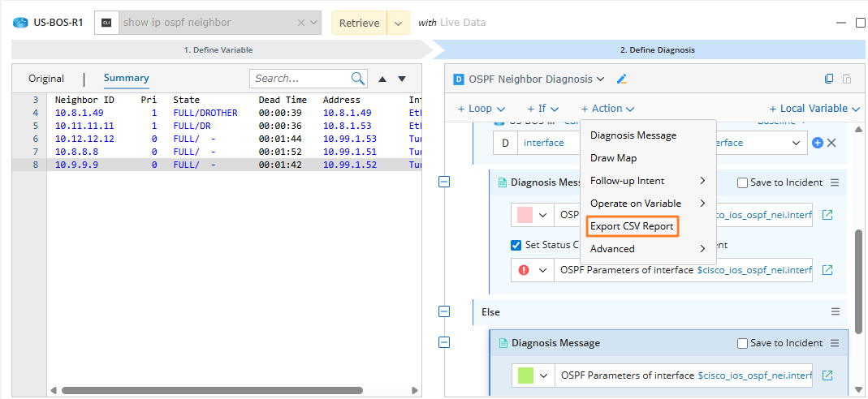Open the interface condition dropdown arrow
This screenshot has width=868, height=399.
[797, 143]
